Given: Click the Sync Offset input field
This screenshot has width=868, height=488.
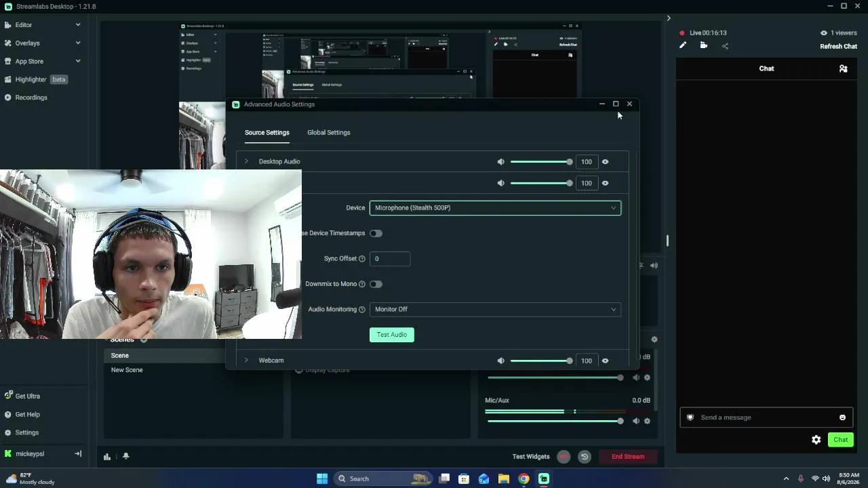Looking at the screenshot, I should [390, 259].
